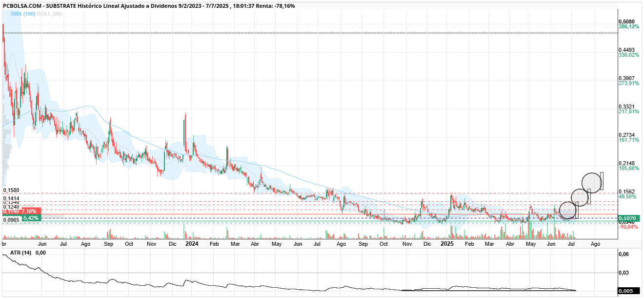Click the 0,4493 price axis label

(x=626, y=50)
